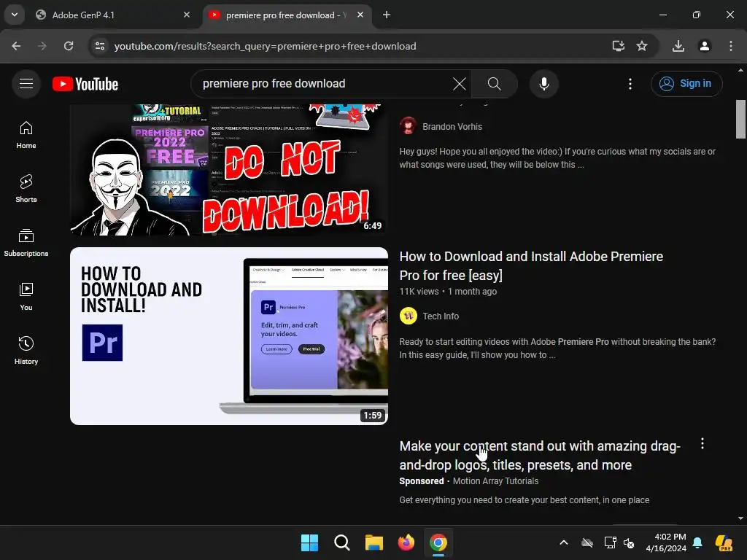Open the taskbar clock and date
The width and height of the screenshot is (747, 560).
tap(666, 542)
